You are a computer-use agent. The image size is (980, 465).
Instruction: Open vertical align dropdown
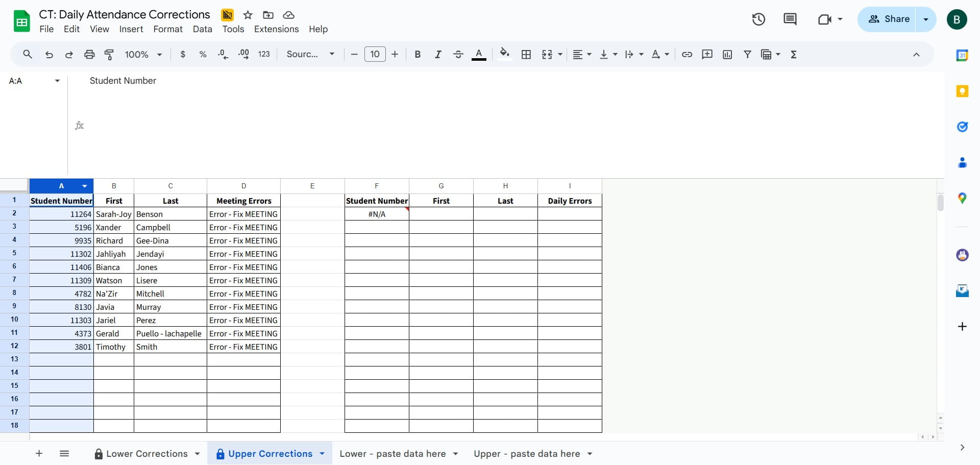click(608, 54)
